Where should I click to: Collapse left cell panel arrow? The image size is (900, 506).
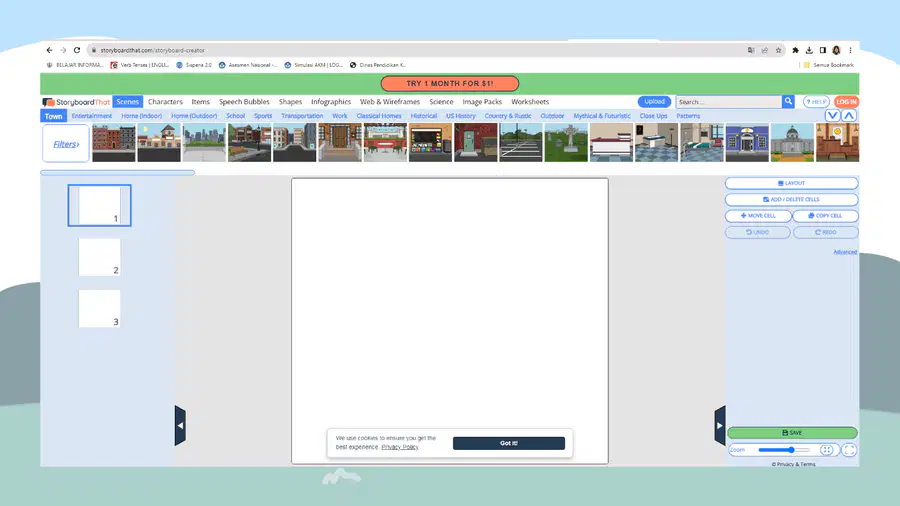coord(180,426)
